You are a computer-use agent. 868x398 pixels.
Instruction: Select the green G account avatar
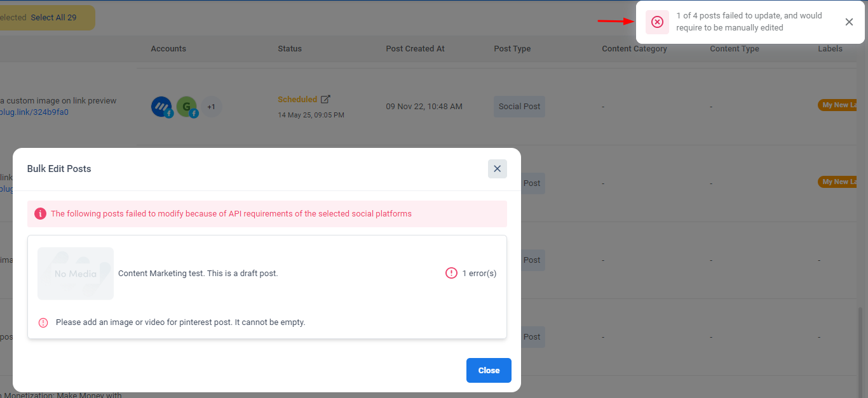click(x=186, y=106)
